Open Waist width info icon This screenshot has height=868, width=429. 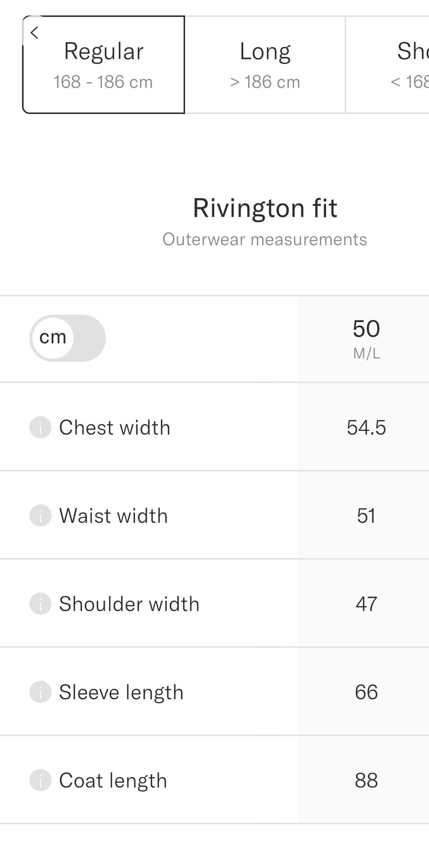[41, 516]
